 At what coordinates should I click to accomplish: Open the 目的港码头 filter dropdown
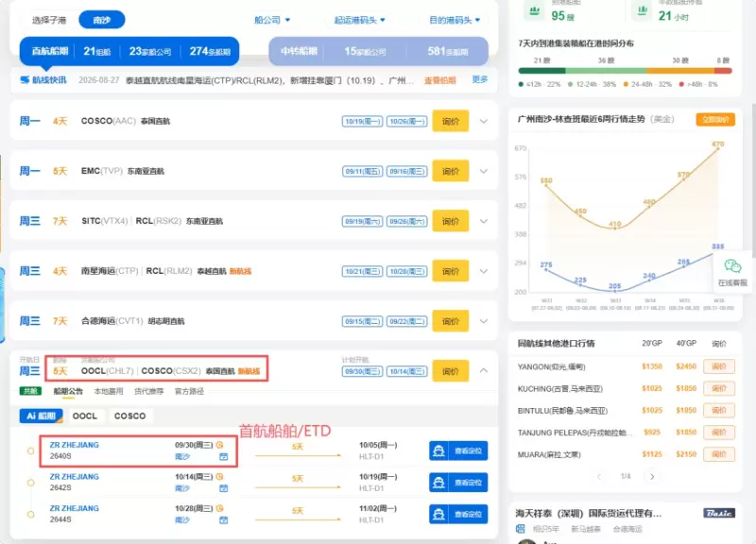coord(455,20)
